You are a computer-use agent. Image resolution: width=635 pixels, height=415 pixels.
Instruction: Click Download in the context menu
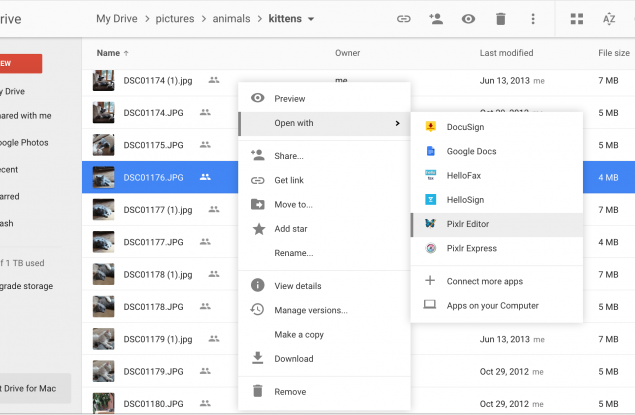point(293,358)
